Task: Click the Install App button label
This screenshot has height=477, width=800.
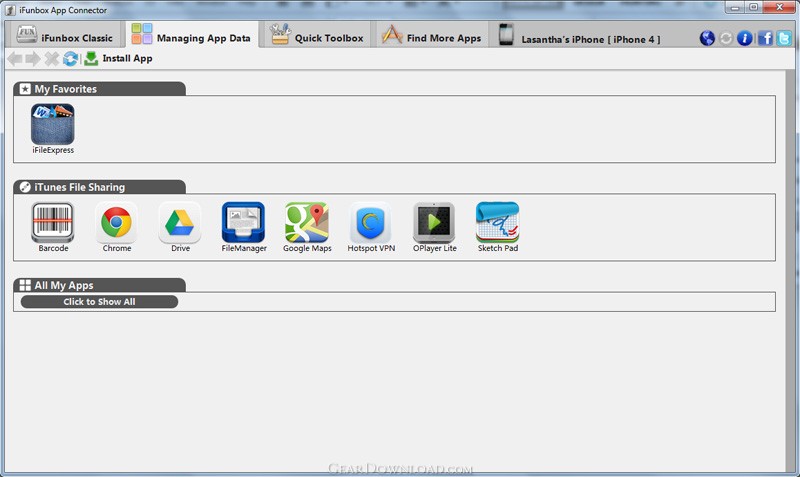Action: [128, 58]
